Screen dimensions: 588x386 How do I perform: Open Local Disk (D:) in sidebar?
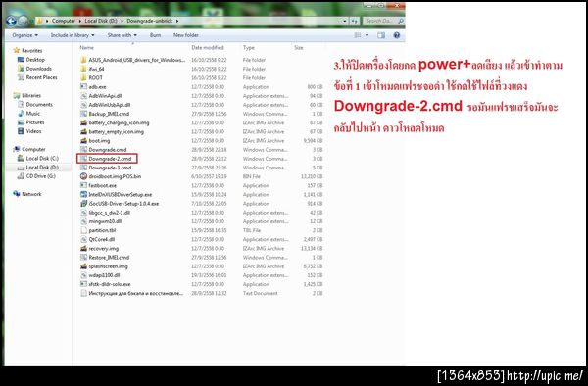point(42,168)
